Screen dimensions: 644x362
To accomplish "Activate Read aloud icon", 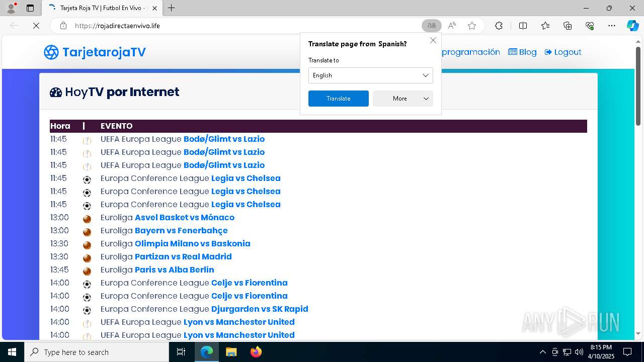I will click(x=452, y=26).
